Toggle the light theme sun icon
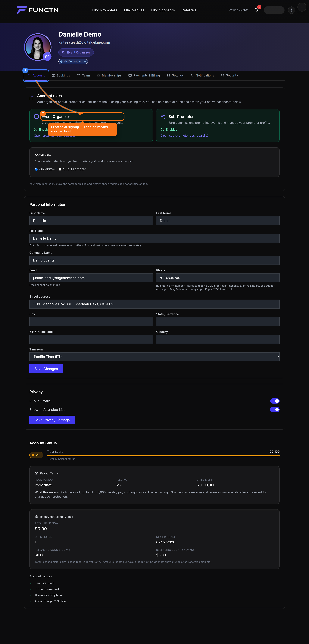The height and width of the screenshot is (644, 309). (292, 10)
